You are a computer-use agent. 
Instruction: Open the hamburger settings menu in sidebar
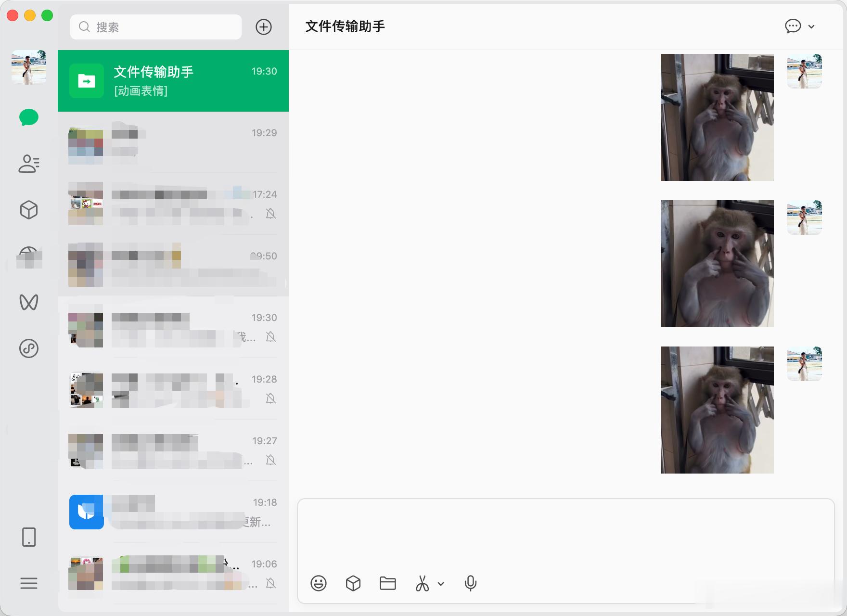[x=29, y=583]
